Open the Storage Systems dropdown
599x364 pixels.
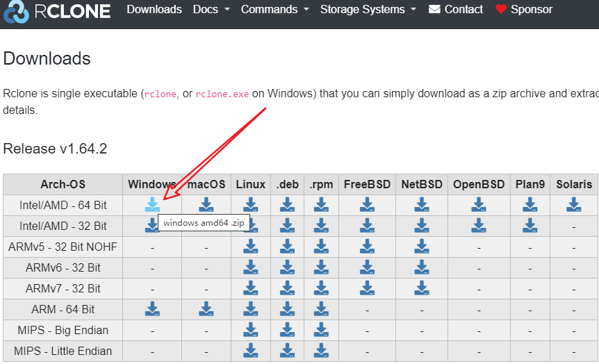pyautogui.click(x=368, y=9)
